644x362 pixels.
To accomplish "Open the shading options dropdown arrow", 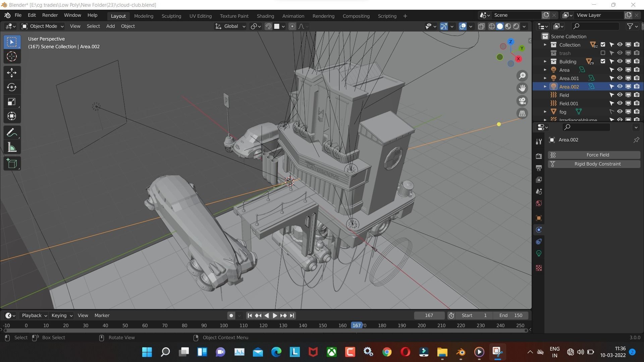I will point(524,26).
